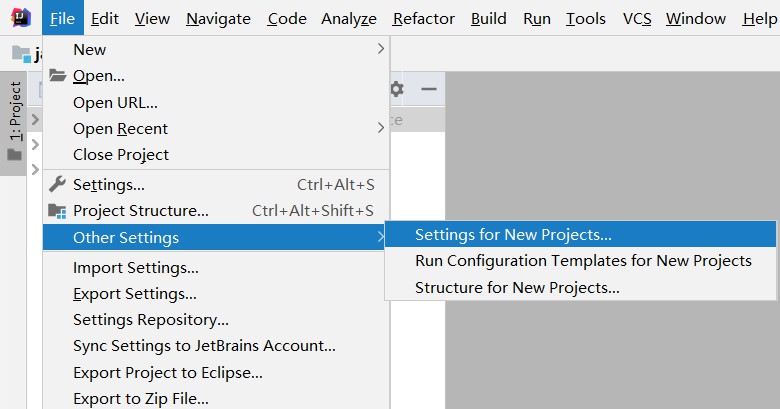
Task: Open the VCS menu
Action: pos(636,18)
